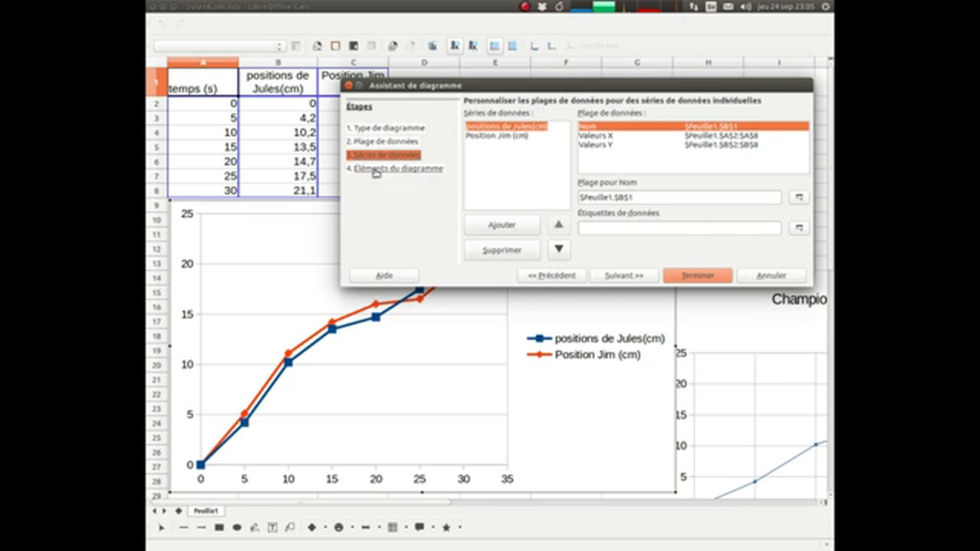Select the rectangle tool
The height and width of the screenshot is (551, 980).
point(219,527)
